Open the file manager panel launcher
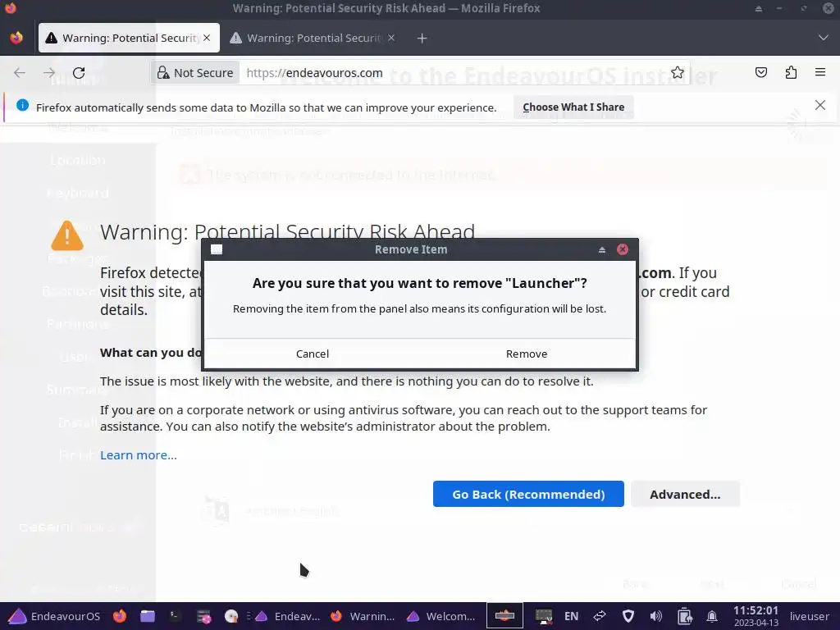The image size is (840, 630). [x=148, y=616]
